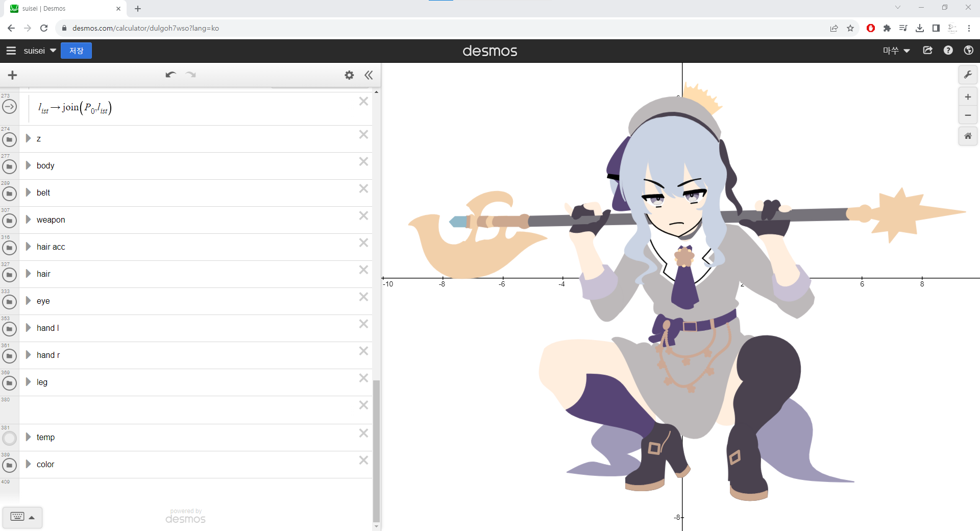Reload the Desmos page
980x531 pixels.
pos(44,28)
